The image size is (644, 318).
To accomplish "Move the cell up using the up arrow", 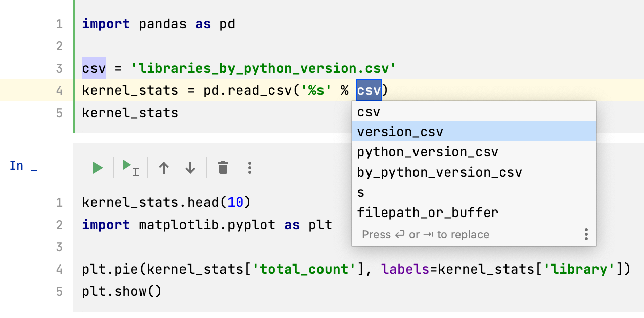I will click(x=164, y=167).
